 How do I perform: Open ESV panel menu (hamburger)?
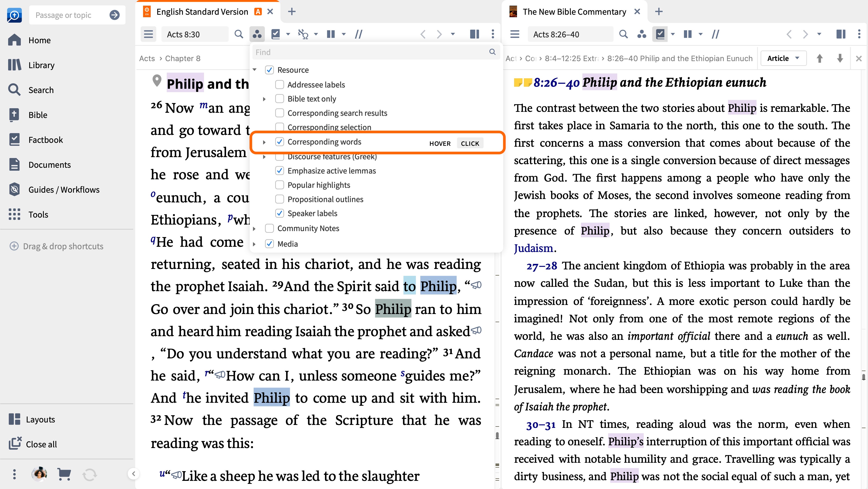tap(148, 34)
